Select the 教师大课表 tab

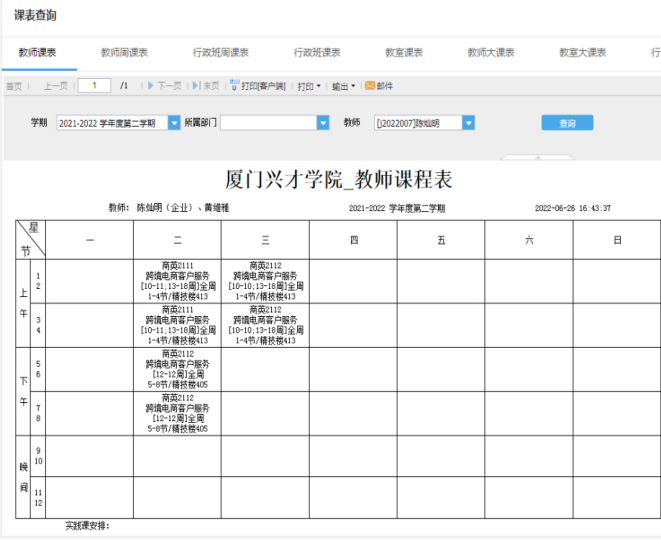pos(491,53)
